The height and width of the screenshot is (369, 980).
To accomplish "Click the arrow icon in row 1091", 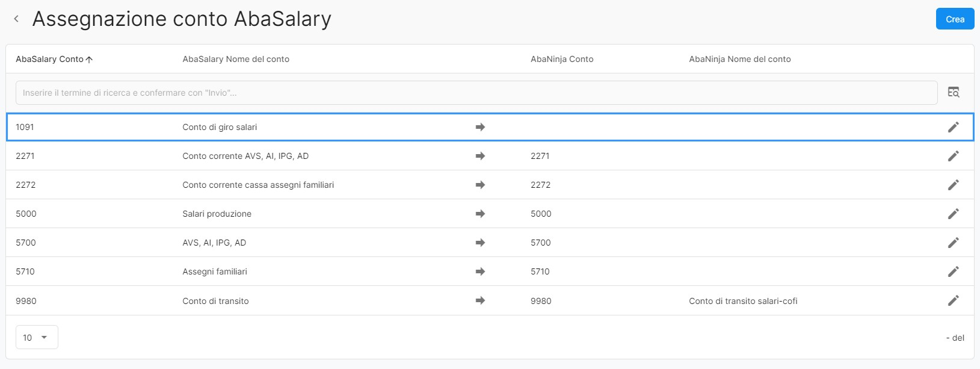I will [480, 127].
